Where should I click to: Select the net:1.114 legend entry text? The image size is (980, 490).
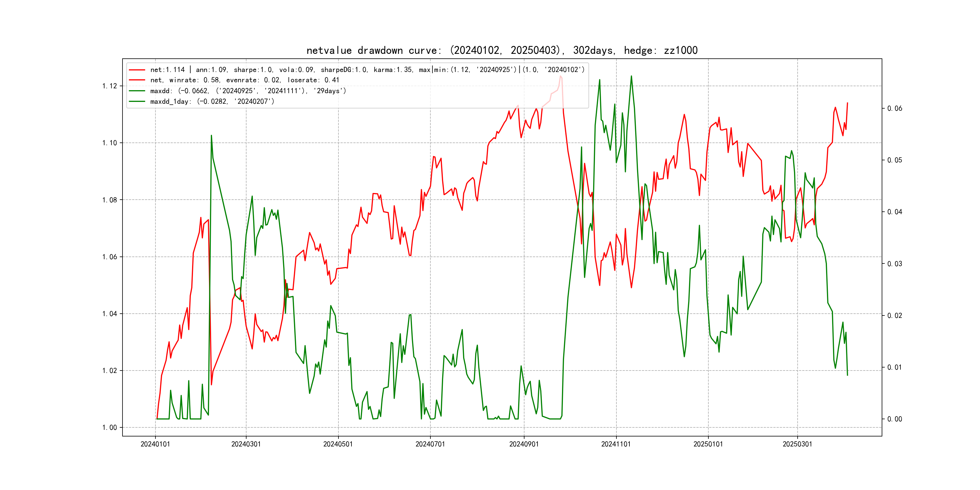367,70
